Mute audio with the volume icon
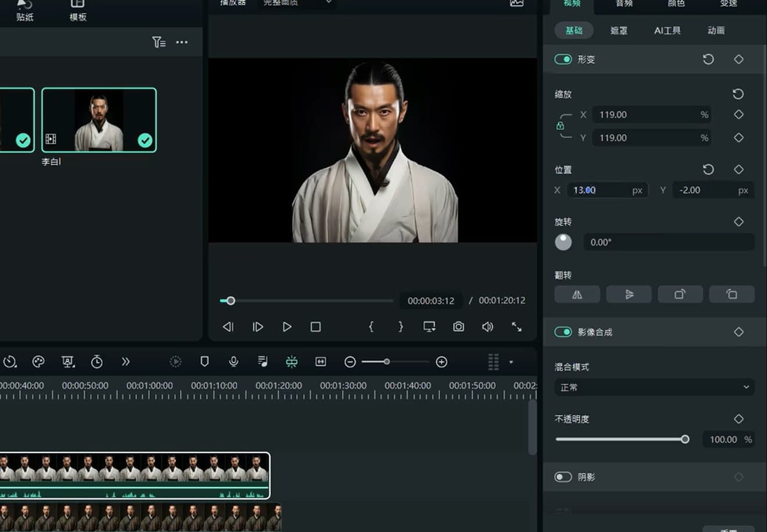 click(x=488, y=327)
